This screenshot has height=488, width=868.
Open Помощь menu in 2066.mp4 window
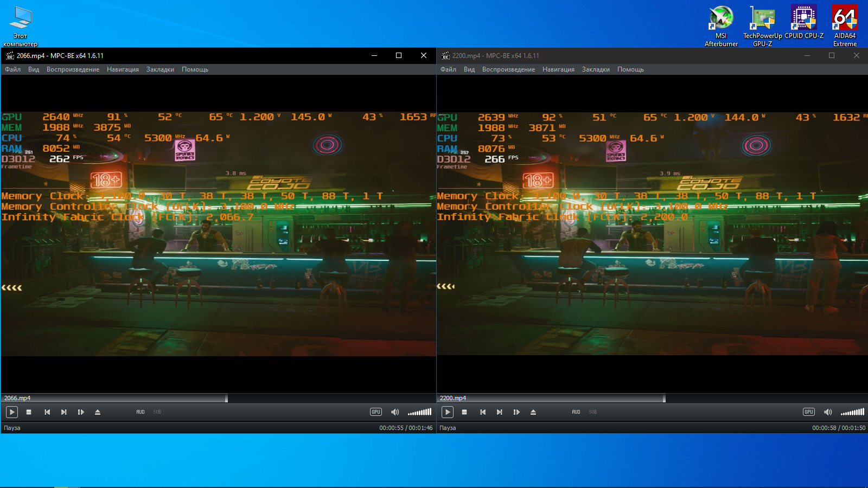pos(195,69)
